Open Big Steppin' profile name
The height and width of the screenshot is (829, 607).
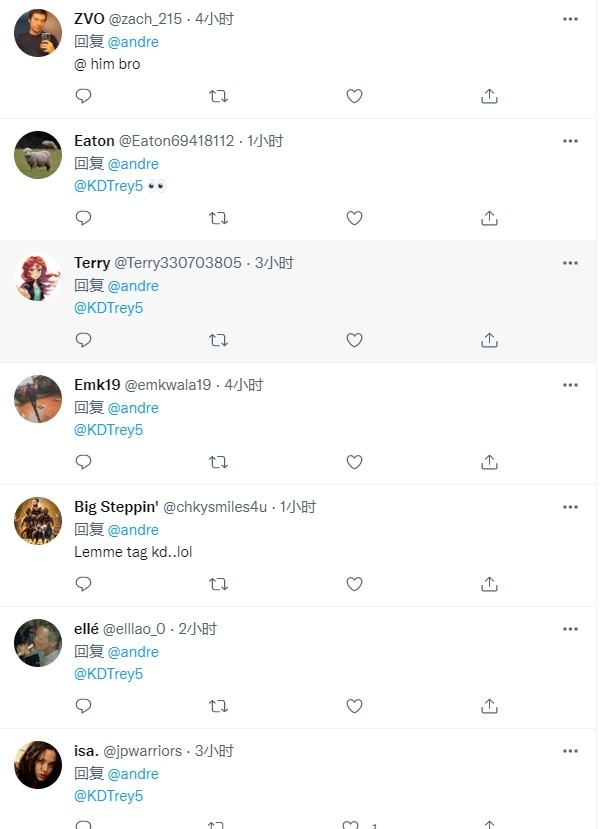click(x=114, y=507)
